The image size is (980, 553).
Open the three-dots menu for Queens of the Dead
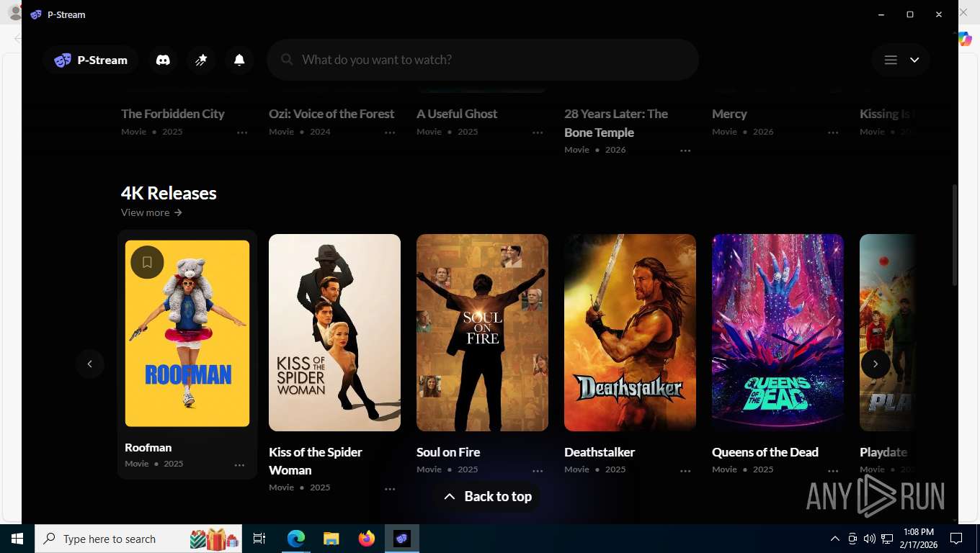click(x=833, y=471)
